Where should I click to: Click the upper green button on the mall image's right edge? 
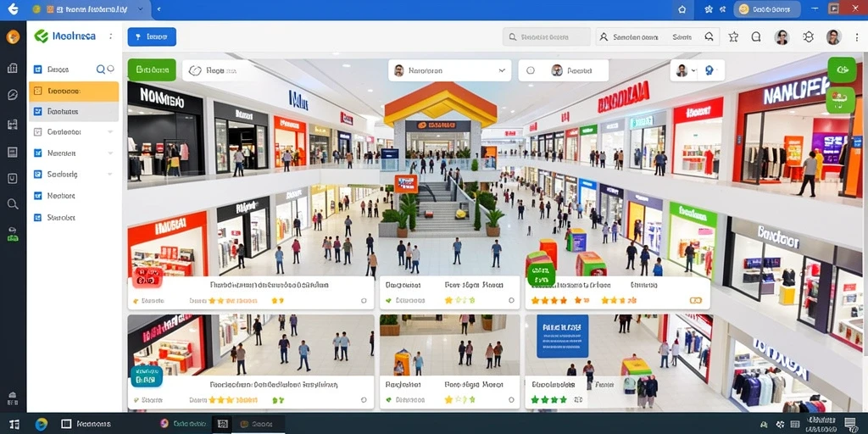coord(842,70)
